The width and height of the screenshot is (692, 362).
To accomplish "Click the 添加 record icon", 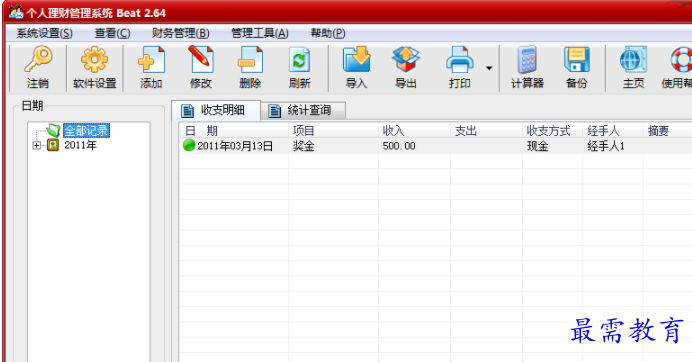I will tap(151, 60).
